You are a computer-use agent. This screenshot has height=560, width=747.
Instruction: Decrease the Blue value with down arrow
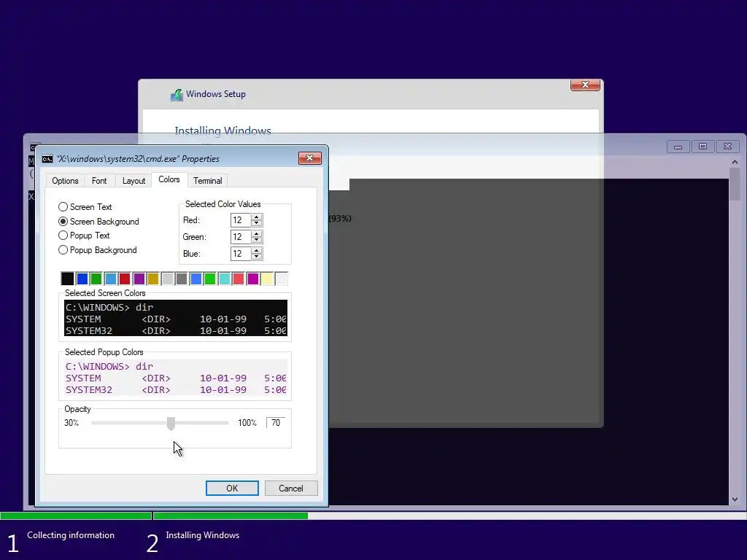pyautogui.click(x=257, y=257)
